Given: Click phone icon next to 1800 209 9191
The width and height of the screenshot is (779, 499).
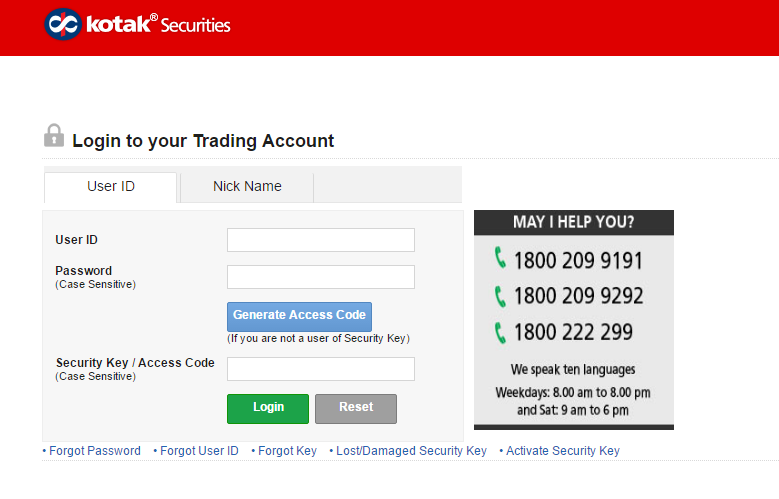Looking at the screenshot, I should 500,259.
